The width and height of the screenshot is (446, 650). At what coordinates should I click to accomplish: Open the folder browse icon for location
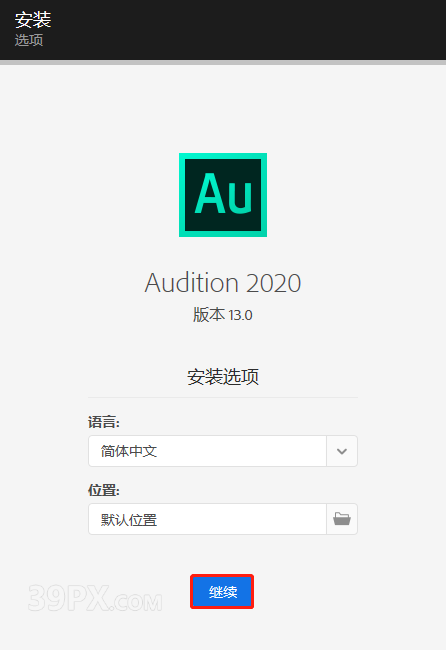click(x=342, y=519)
